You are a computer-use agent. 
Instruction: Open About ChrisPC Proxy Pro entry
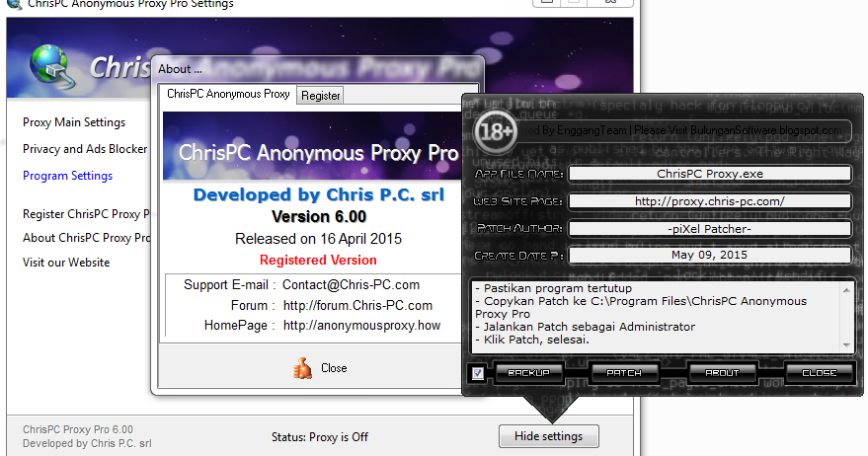point(86,238)
